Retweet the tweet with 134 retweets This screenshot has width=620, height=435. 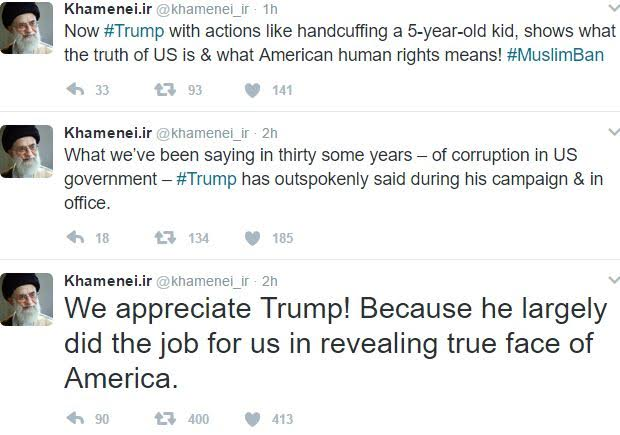[165, 238]
